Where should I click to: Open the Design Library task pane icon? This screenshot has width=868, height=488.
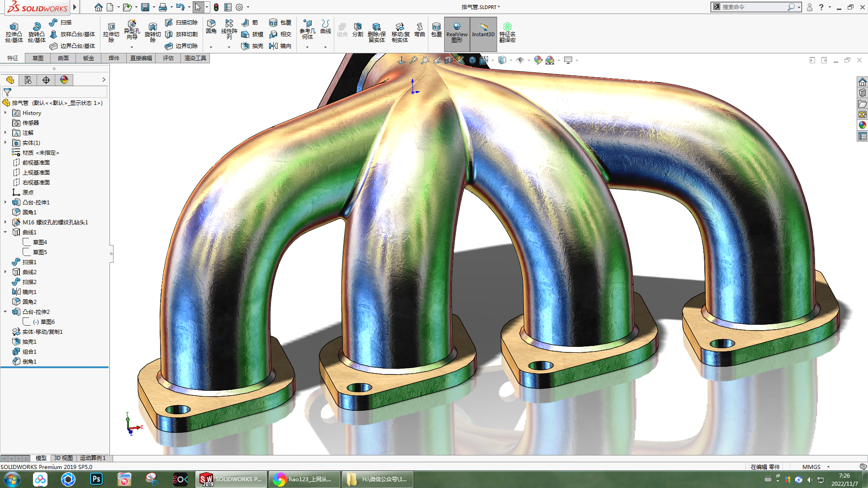click(x=863, y=93)
